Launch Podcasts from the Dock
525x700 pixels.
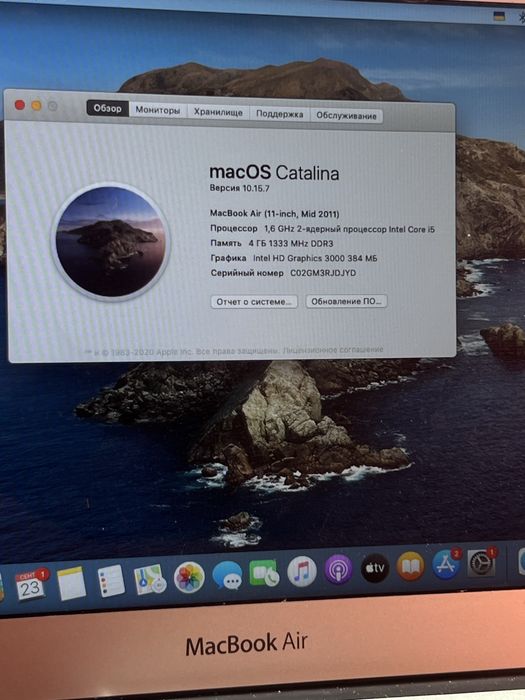[x=339, y=569]
